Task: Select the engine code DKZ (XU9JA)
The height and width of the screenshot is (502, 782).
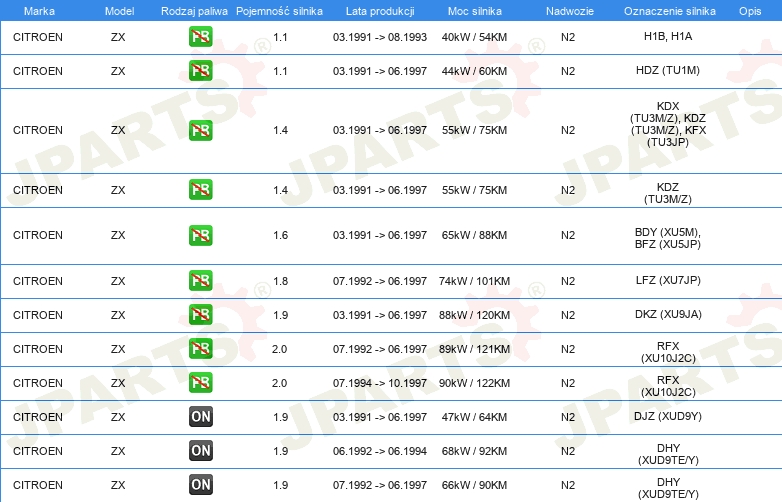Action: coord(668,315)
